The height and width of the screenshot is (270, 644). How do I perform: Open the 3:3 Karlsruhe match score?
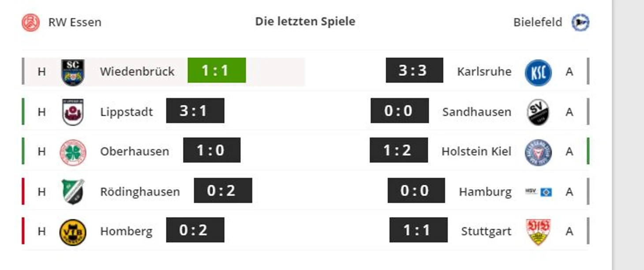tap(414, 70)
